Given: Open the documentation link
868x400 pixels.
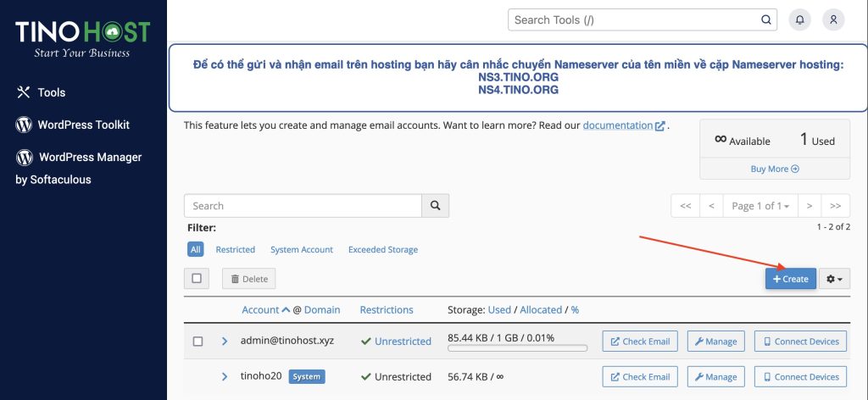Looking at the screenshot, I should click(623, 125).
